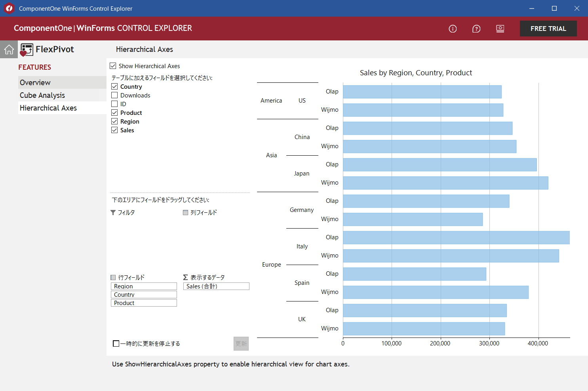Open the Cube Analysis feature page

[62, 95]
